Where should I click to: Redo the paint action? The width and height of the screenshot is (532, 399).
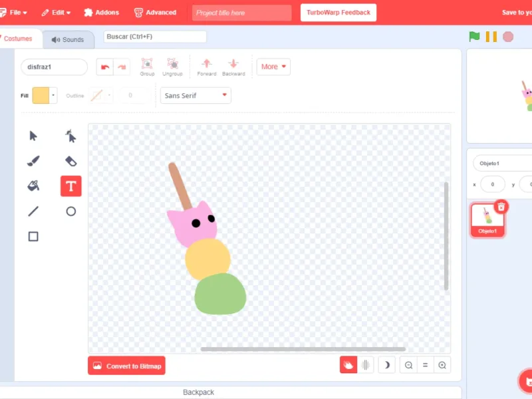122,67
